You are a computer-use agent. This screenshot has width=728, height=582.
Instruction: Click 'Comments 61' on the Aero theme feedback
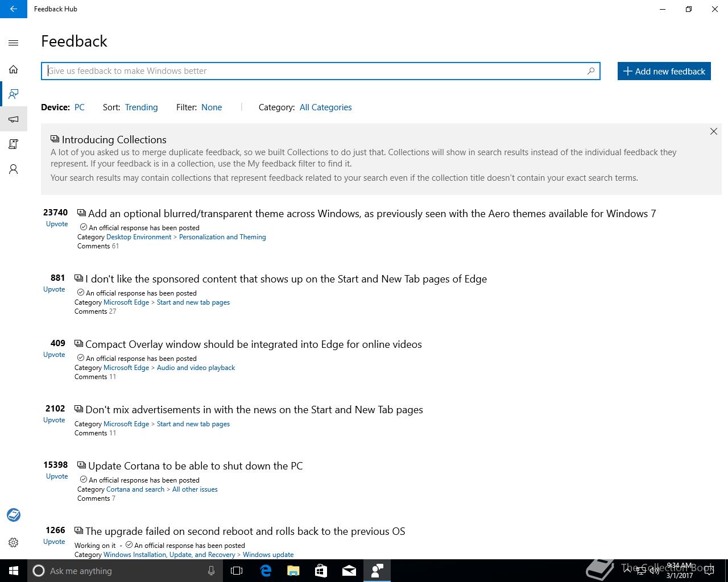point(98,246)
